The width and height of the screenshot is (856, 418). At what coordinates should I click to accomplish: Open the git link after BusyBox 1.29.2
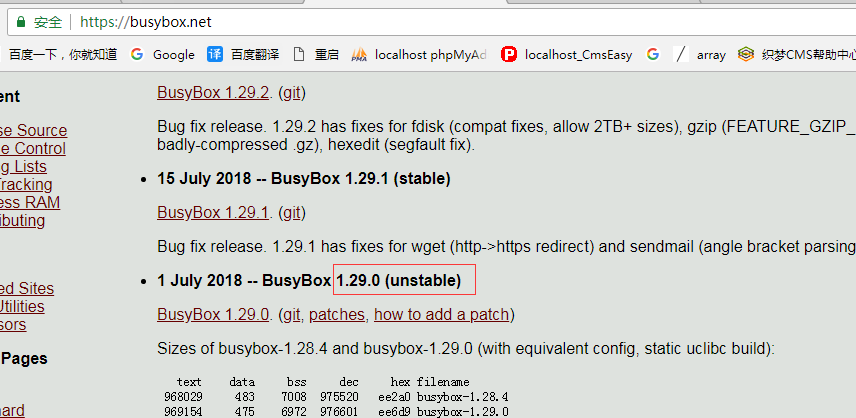click(292, 93)
